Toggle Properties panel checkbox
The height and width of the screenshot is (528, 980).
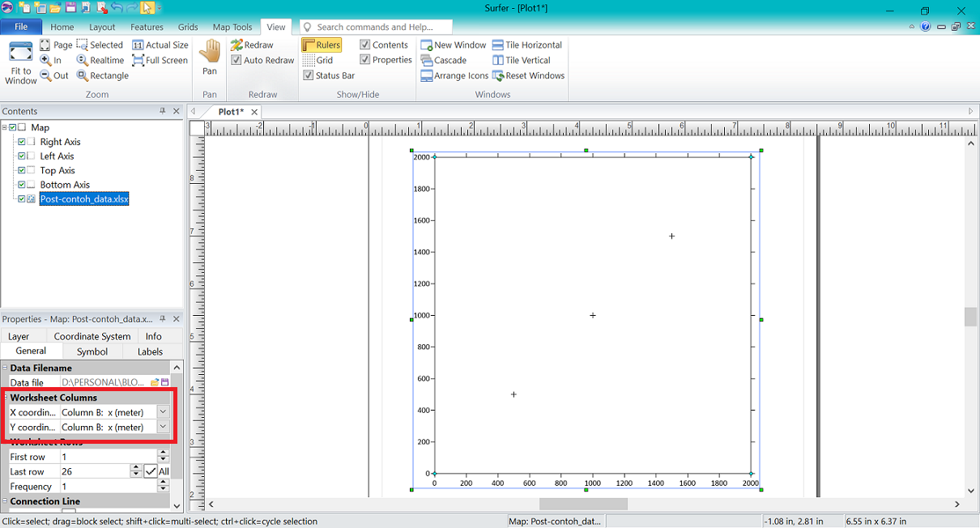click(364, 60)
